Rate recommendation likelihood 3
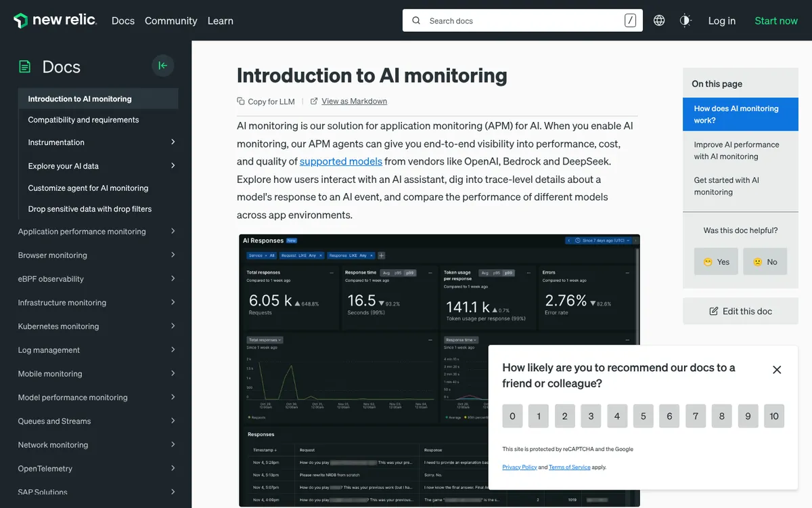The width and height of the screenshot is (812, 508). 591,416
